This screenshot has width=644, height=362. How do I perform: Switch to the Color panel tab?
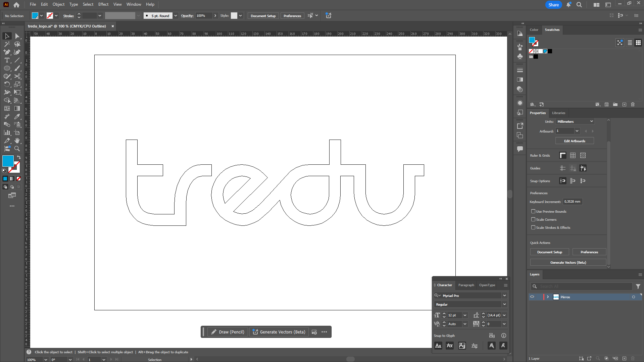click(534, 30)
